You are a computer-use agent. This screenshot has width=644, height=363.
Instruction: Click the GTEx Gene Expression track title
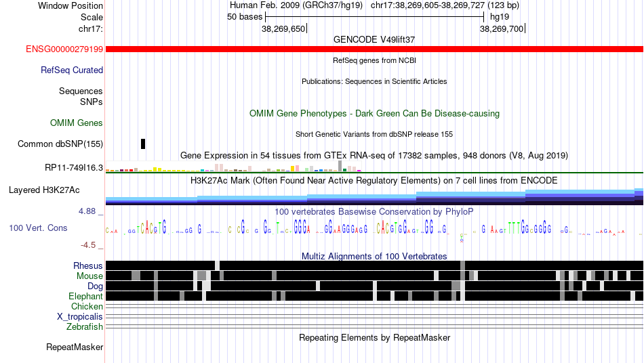pos(374,156)
